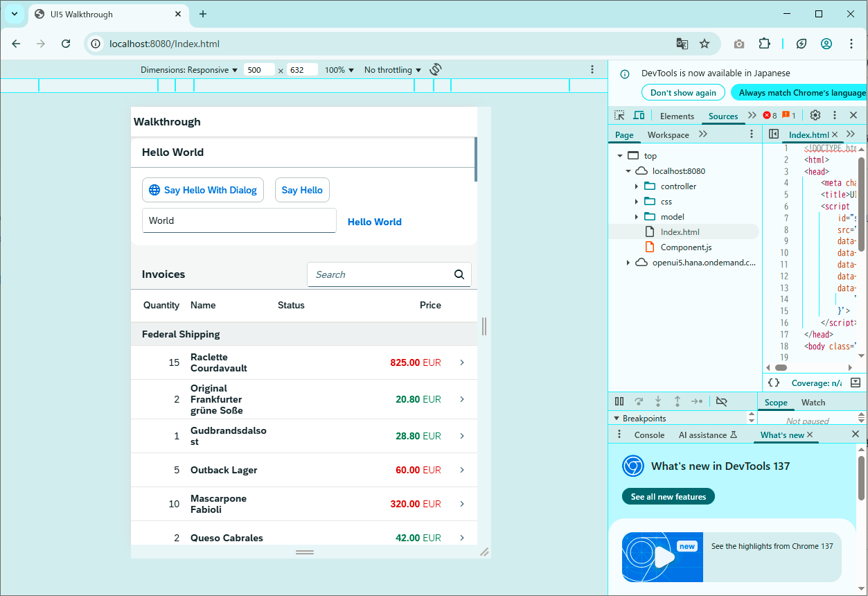Select the Sources panel tab
This screenshot has height=596, width=868.
(x=723, y=116)
